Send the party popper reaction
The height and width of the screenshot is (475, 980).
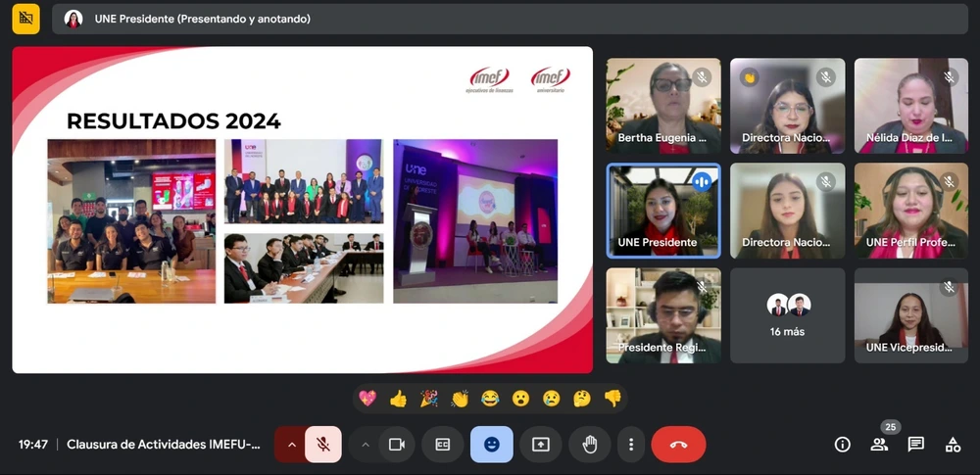coord(428,398)
